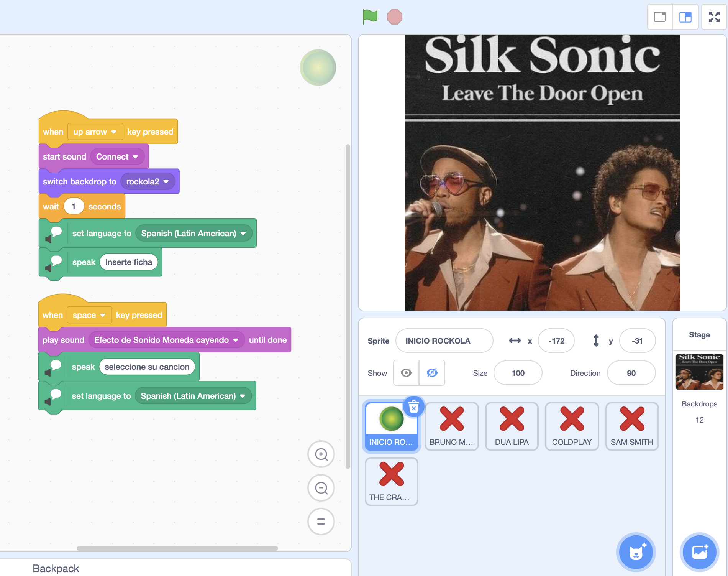Open Choose a Backdrop button
728x576 pixels.
[x=700, y=552]
